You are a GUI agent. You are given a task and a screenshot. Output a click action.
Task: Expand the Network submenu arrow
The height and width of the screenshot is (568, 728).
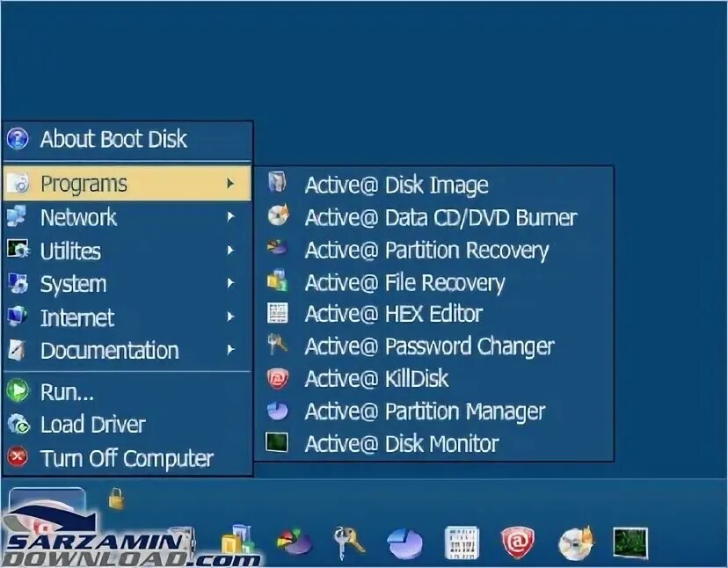(230, 217)
